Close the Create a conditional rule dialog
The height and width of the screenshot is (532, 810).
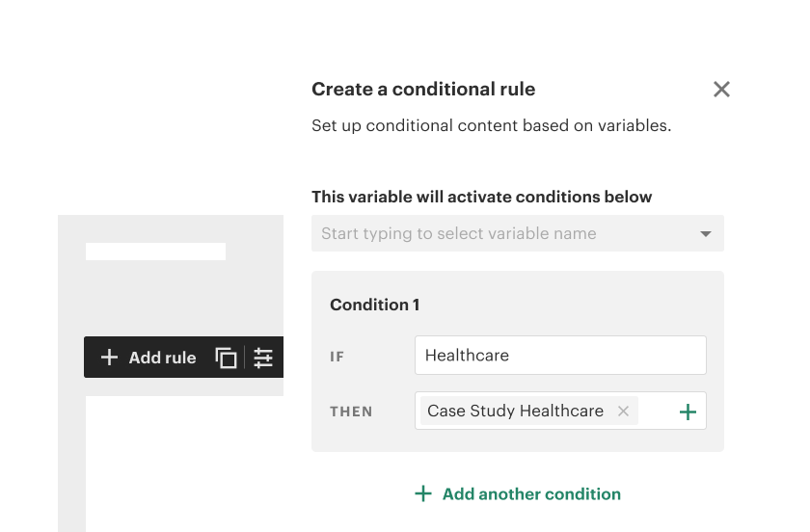coord(721,90)
